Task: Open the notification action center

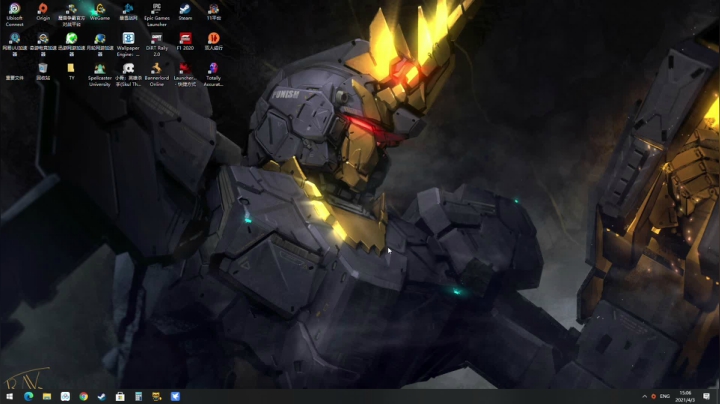Action: pyautogui.click(x=706, y=397)
